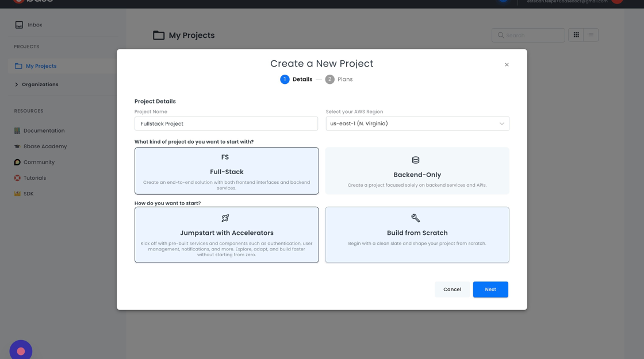
Task: Click the Next button
Action: pyautogui.click(x=490, y=289)
